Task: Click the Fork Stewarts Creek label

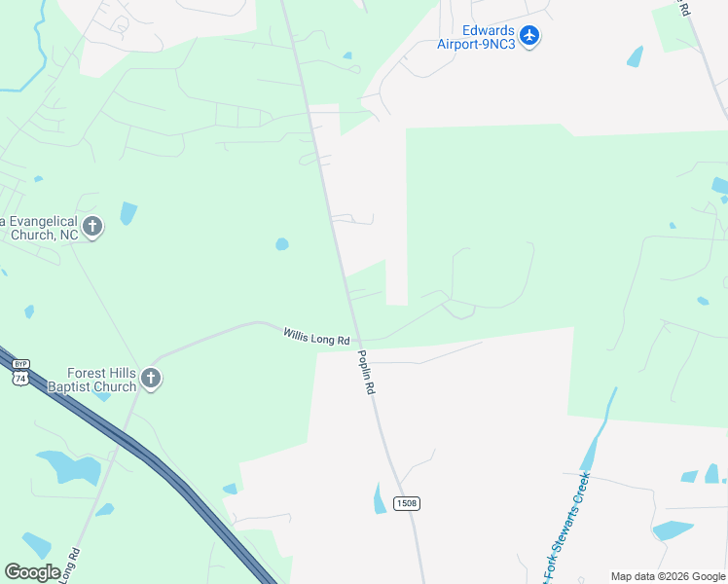Action: [x=567, y=528]
